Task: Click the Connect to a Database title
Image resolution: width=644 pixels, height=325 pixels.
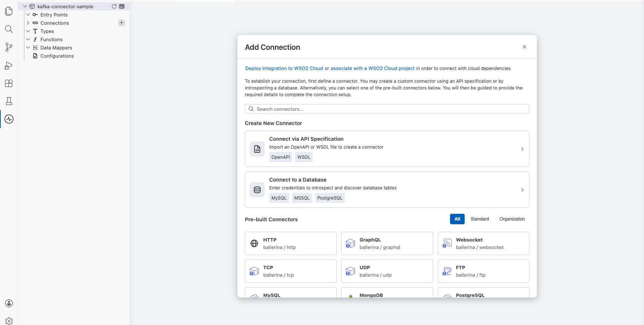Action: [x=298, y=180]
